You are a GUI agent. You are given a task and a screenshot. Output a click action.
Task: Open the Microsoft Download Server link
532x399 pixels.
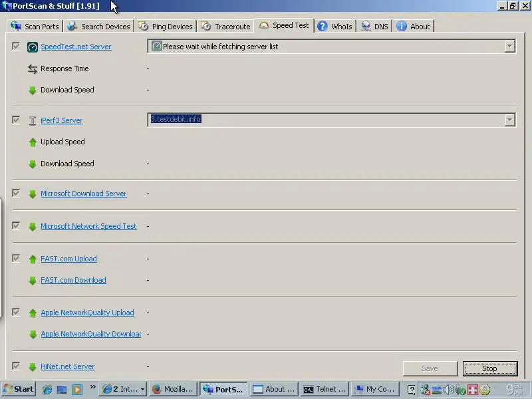(x=84, y=194)
